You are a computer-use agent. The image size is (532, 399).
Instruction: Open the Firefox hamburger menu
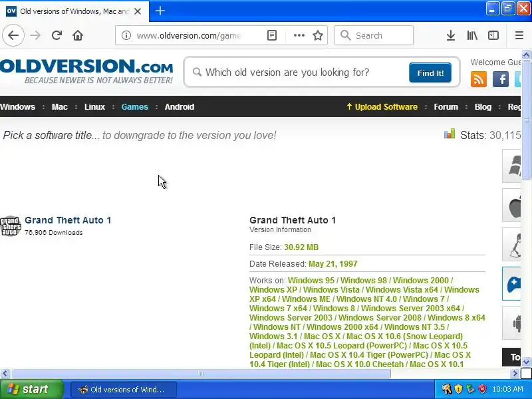click(x=519, y=35)
